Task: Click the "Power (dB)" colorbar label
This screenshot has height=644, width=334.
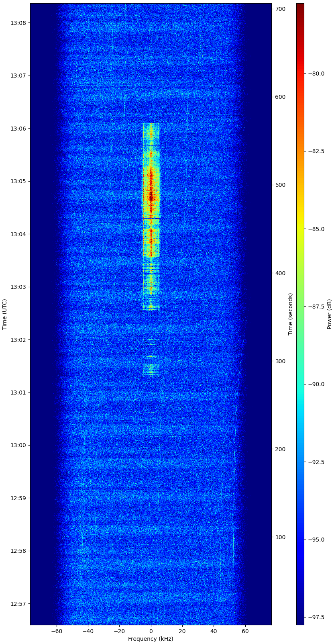Action: (x=330, y=314)
